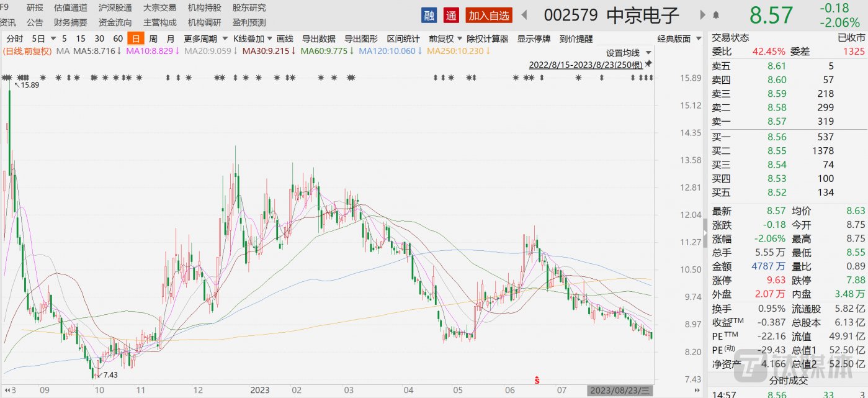Click the blue MA120:10.060 label

[x=391, y=50]
